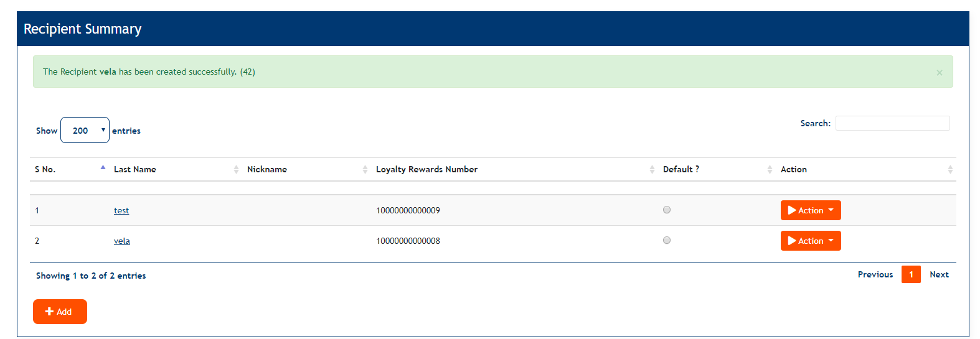The width and height of the screenshot is (980, 339).
Task: Go to Next page
Action: pos(939,274)
